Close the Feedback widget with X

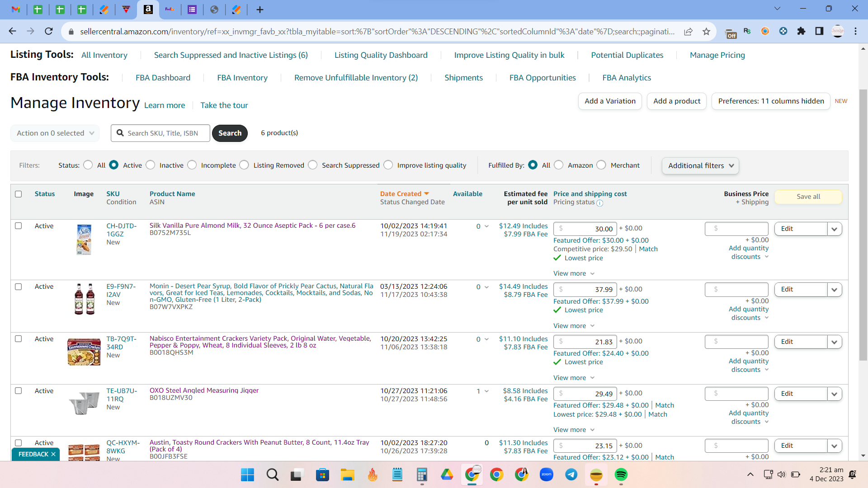(53, 454)
